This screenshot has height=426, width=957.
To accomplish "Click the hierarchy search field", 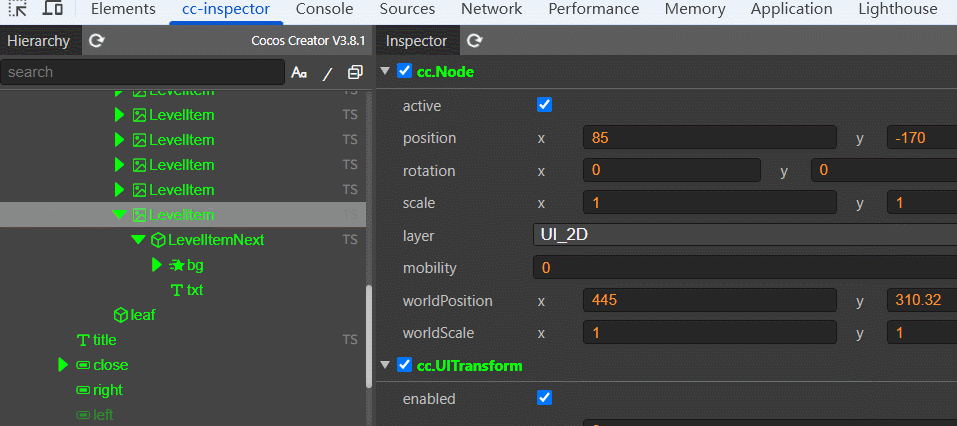I will tap(142, 72).
